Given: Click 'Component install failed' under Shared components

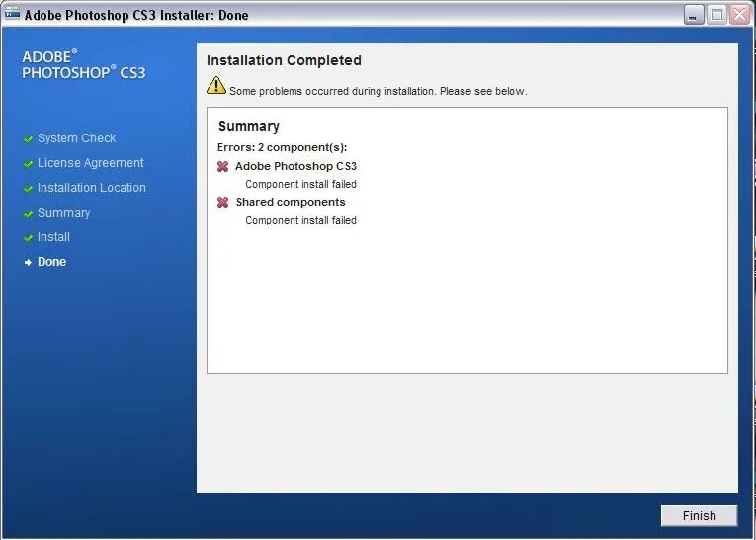Looking at the screenshot, I should [300, 220].
